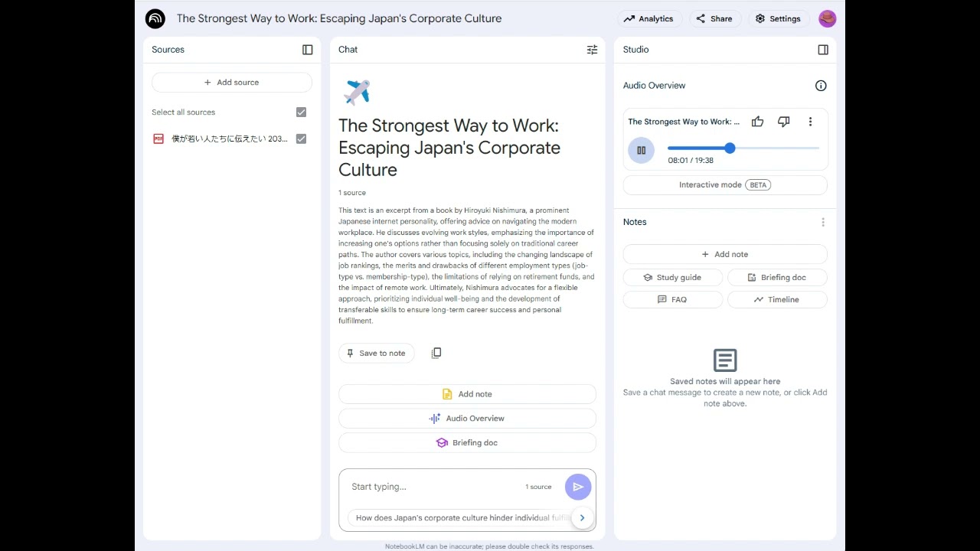Open Settings from the top bar
Screen dimensions: 980x551
pos(777,18)
